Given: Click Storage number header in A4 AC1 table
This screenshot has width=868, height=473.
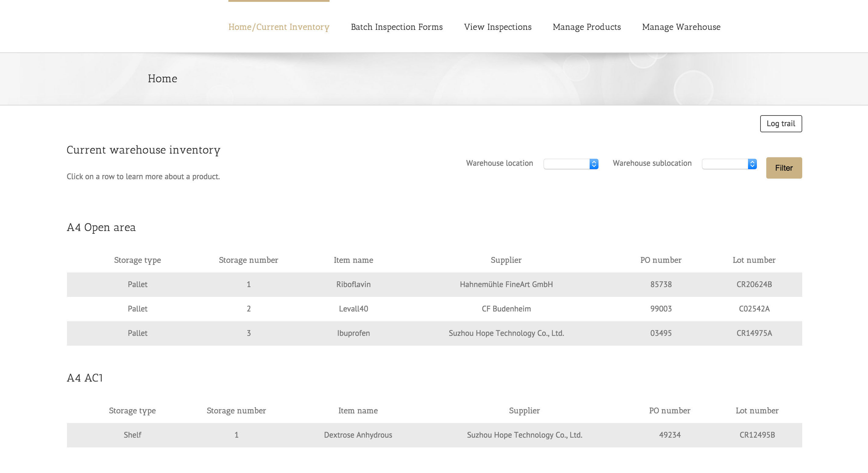Looking at the screenshot, I should coord(236,411).
